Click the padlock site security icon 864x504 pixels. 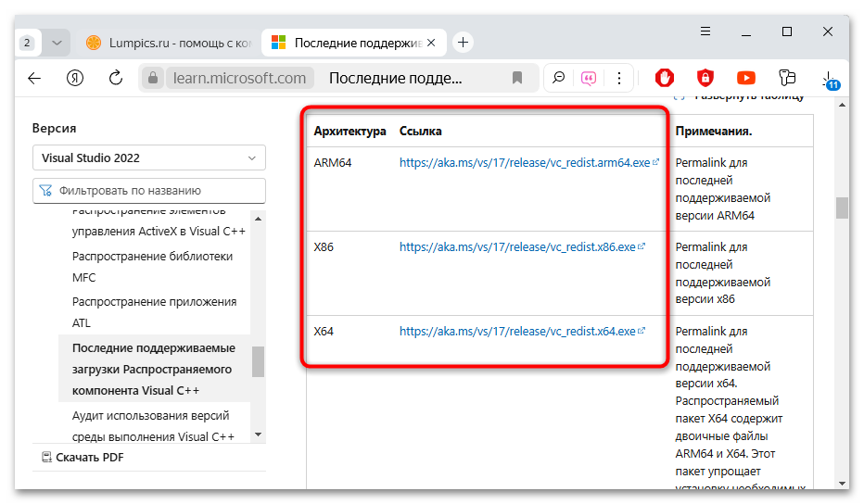(x=153, y=78)
